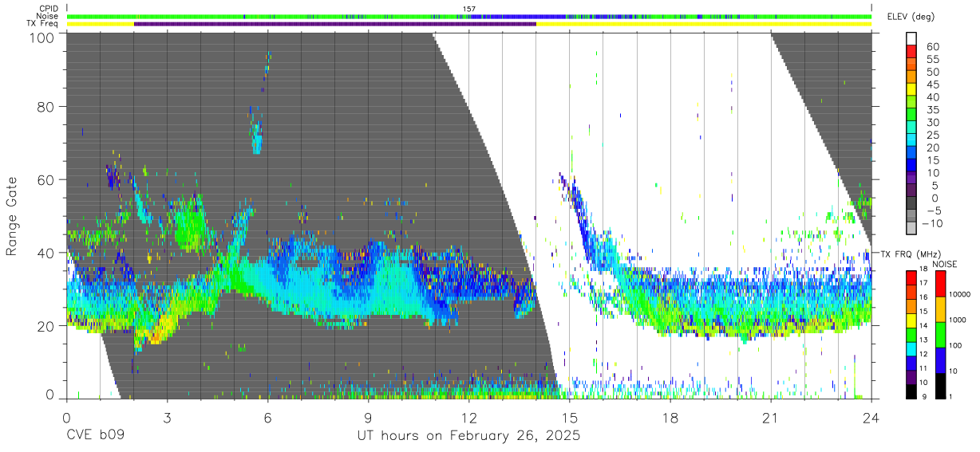Click the hour 3 tick label on time axis
Screen dimensions: 980x452
tap(167, 418)
